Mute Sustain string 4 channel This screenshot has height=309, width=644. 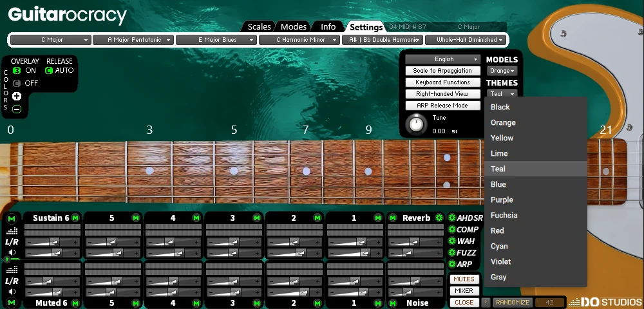[196, 218]
